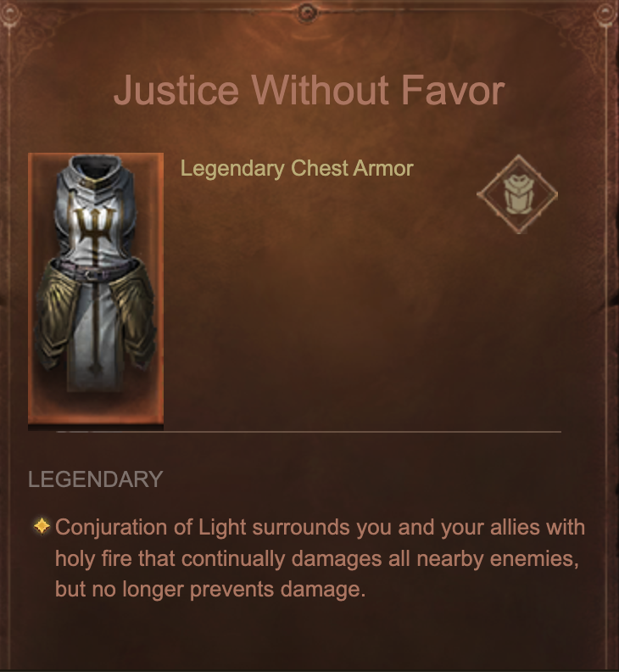The height and width of the screenshot is (672, 619).
Task: Click the text but no longer prevents damage
Action: click(x=210, y=589)
